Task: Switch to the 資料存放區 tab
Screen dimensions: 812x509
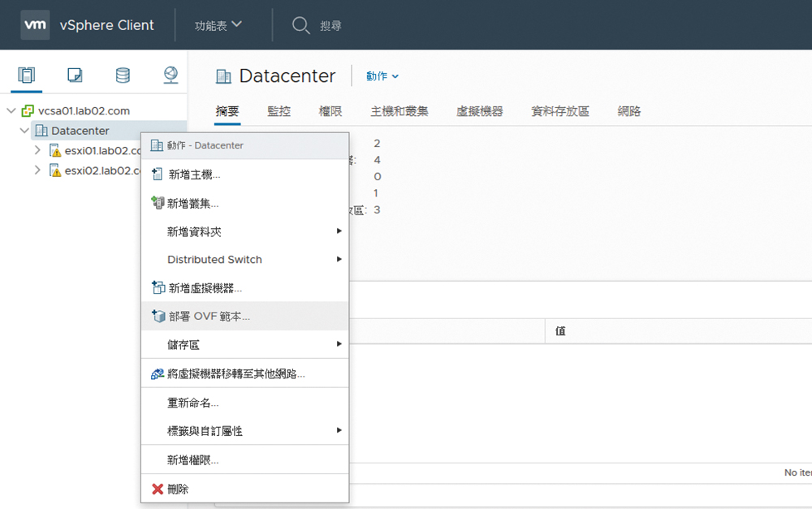Action: pos(560,110)
